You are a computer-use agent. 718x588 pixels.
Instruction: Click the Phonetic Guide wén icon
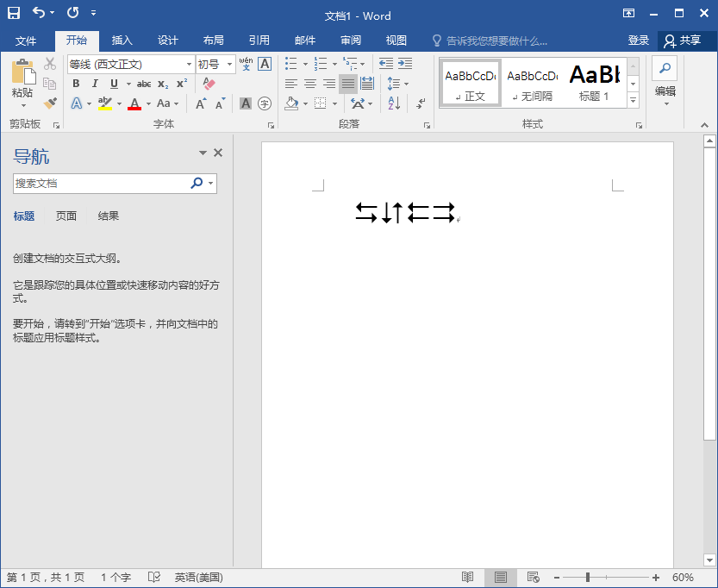point(246,64)
